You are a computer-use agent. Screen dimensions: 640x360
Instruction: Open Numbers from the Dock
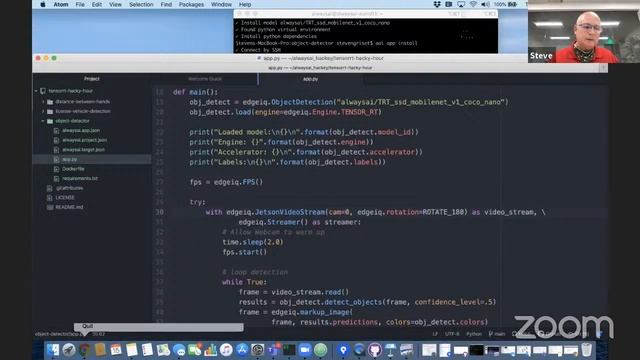210,350
